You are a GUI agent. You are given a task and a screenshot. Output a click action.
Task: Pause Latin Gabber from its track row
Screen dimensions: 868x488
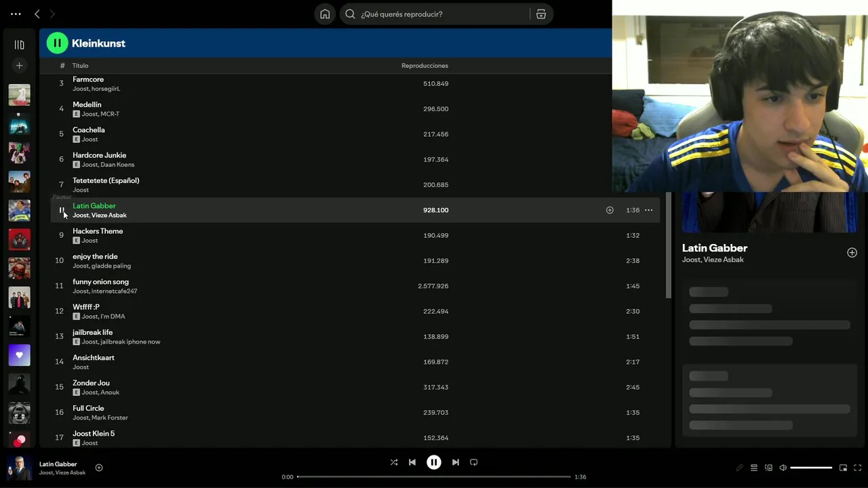pos(61,210)
